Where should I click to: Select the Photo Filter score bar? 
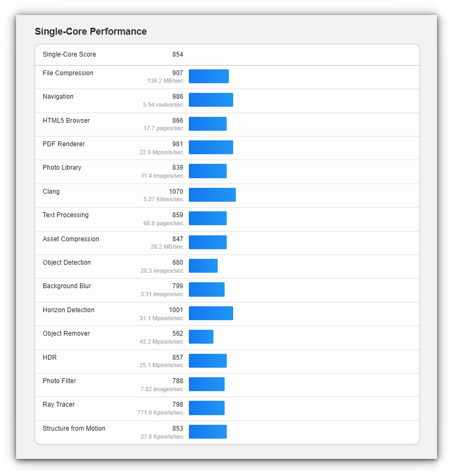[206, 384]
